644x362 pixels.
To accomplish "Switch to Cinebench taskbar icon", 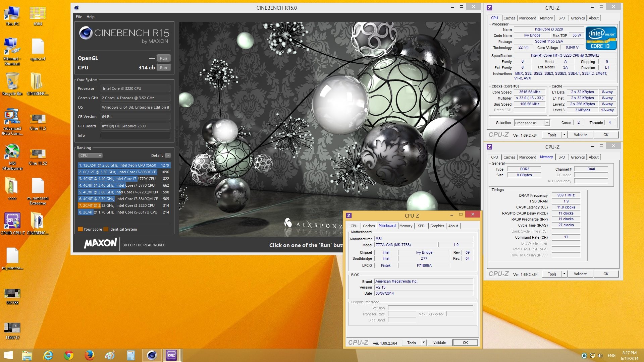I will [x=152, y=355].
